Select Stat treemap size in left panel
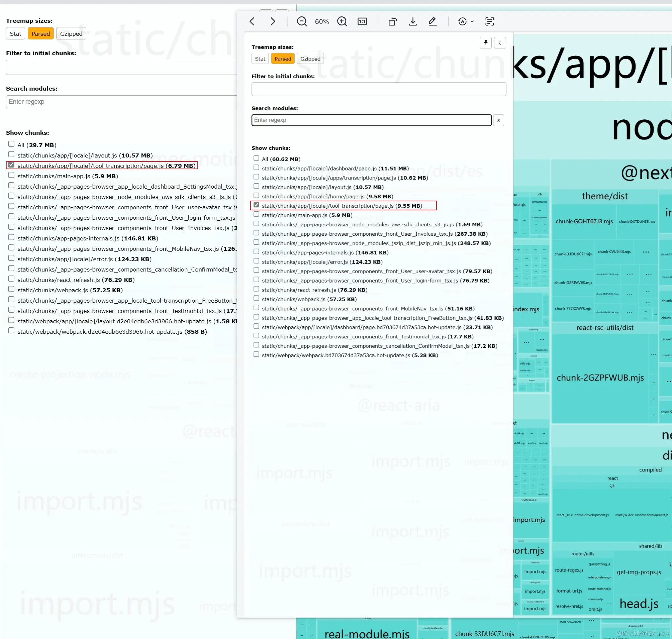Image resolution: width=672 pixels, height=639 pixels. [15, 34]
